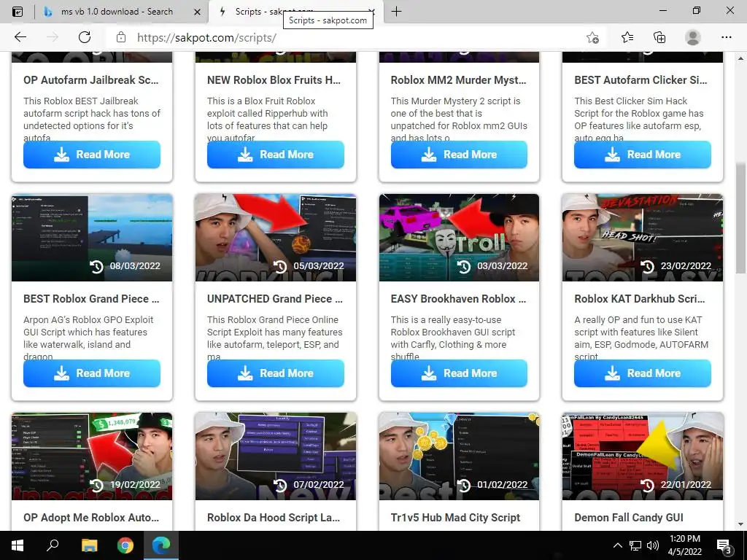This screenshot has width=747, height=560.
Task: Read More for Roblox KAT Darkhub script
Action: point(642,373)
